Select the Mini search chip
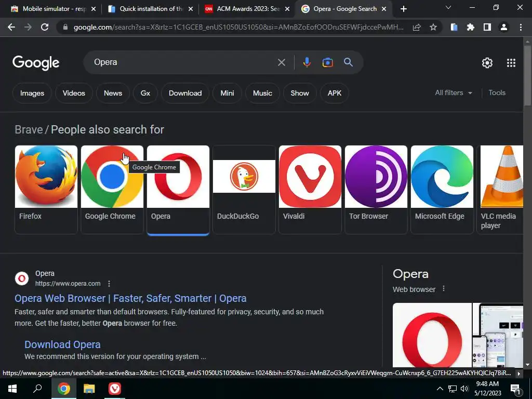The width and height of the screenshot is (532, 399). 227,93
